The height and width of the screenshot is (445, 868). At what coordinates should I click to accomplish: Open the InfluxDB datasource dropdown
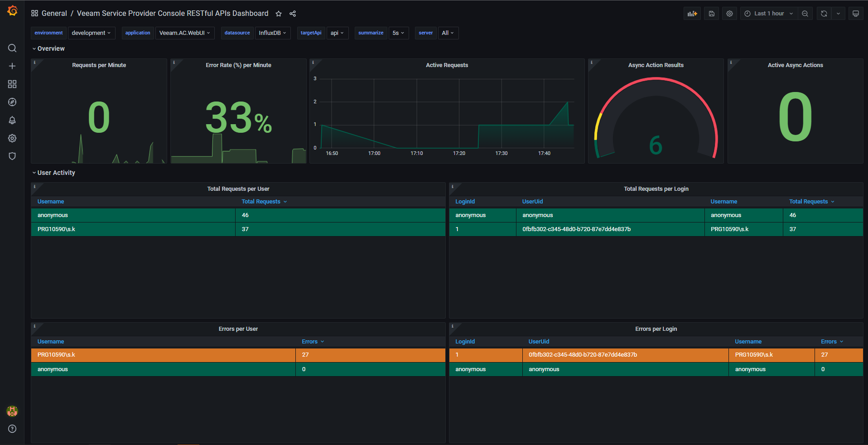(272, 33)
